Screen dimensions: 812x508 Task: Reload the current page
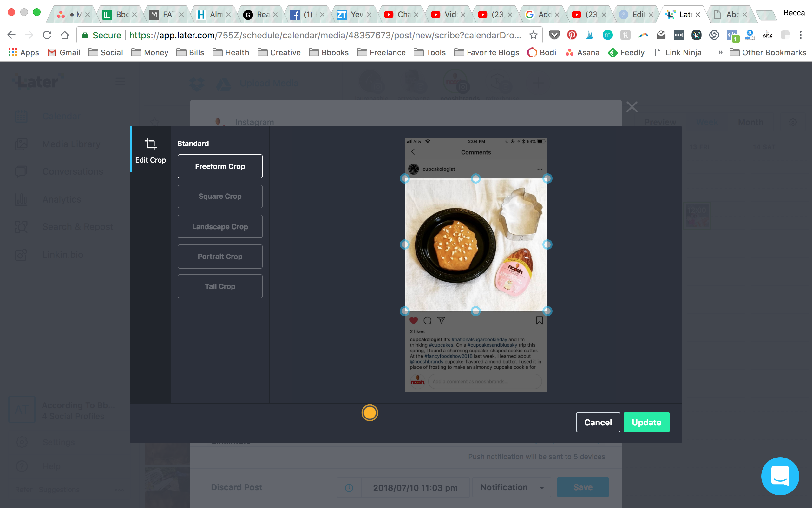(47, 35)
